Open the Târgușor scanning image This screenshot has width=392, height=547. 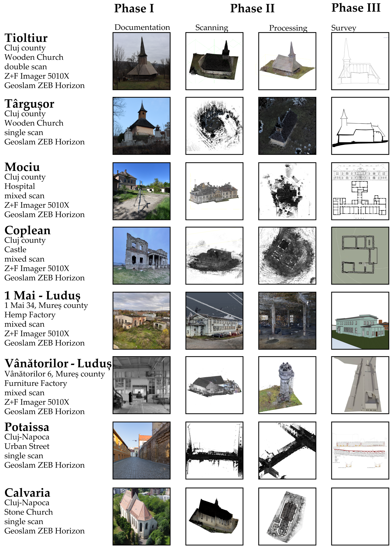tap(214, 126)
